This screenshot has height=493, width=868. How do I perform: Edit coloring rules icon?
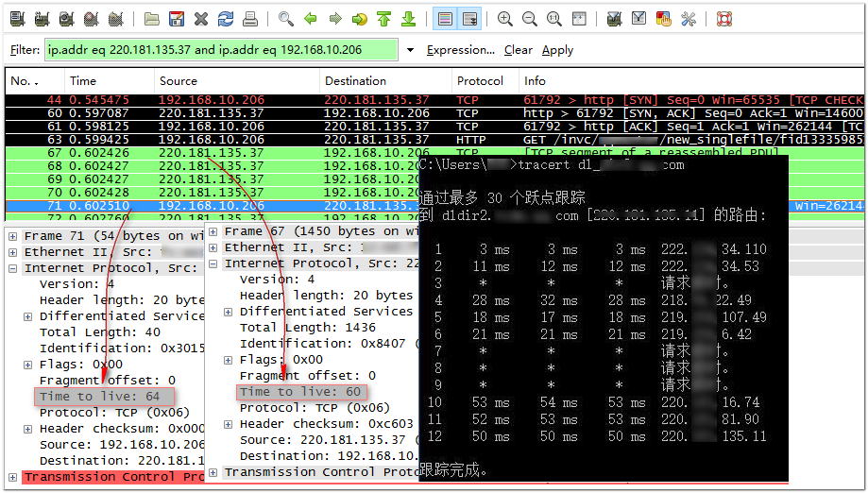pyautogui.click(x=663, y=20)
